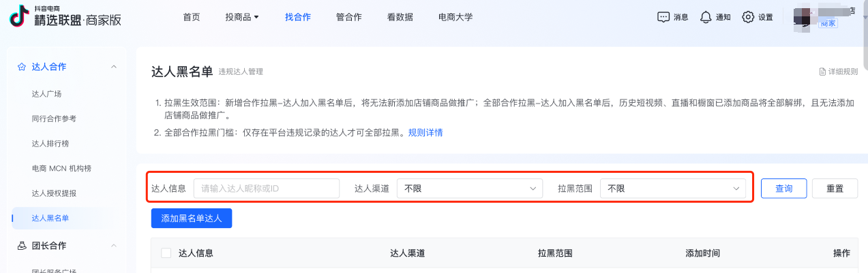Tick the select-all checkbox in table header

tap(166, 253)
